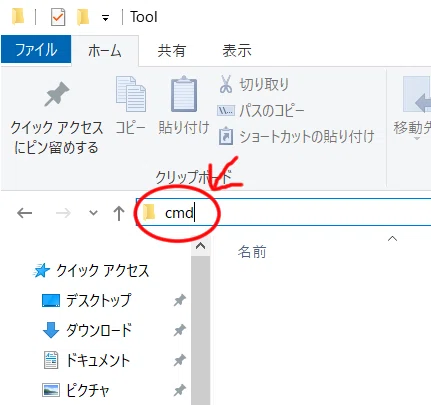Image resolution: width=431 pixels, height=405 pixels.
Task: Click the ピクチャ image icon
Action: click(51, 390)
